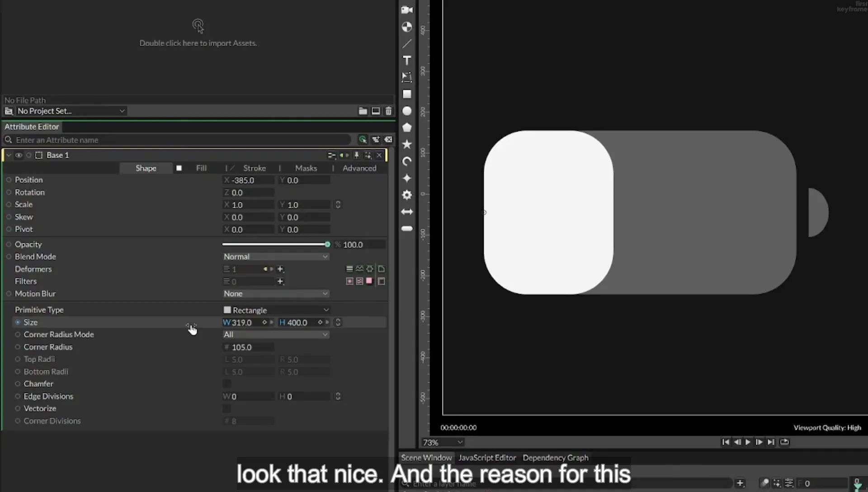
Task: Switch to the Masks tab
Action: point(306,168)
